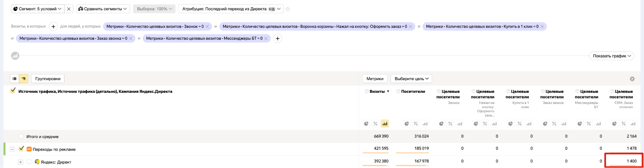The height and width of the screenshot is (168, 644).
Task: Add a visit condition with plus button
Action: tap(53, 27)
